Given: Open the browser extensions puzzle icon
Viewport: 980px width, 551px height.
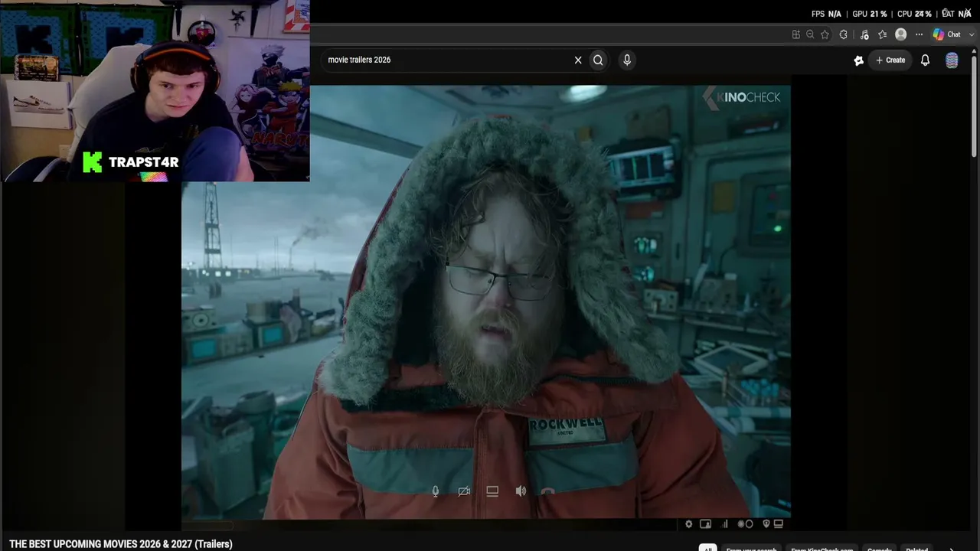Looking at the screenshot, I should (x=844, y=34).
